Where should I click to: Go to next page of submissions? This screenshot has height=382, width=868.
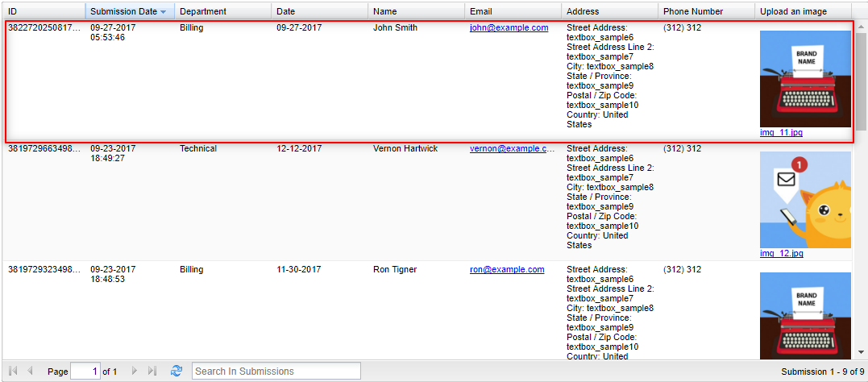[x=135, y=371]
